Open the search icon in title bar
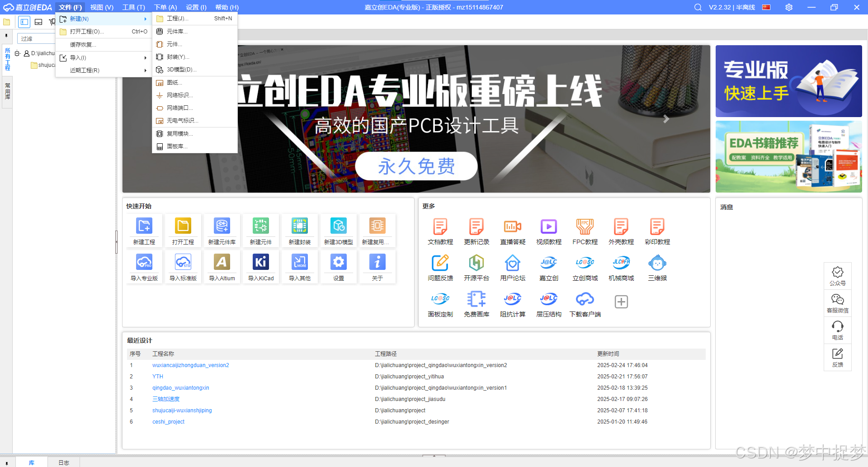This screenshot has width=868, height=467. [x=698, y=7]
